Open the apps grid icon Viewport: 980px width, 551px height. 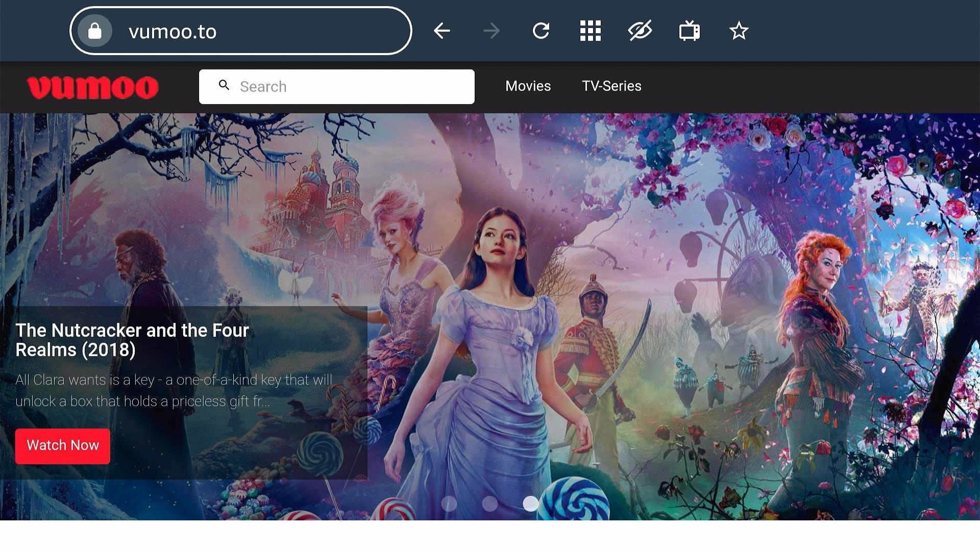point(590,31)
